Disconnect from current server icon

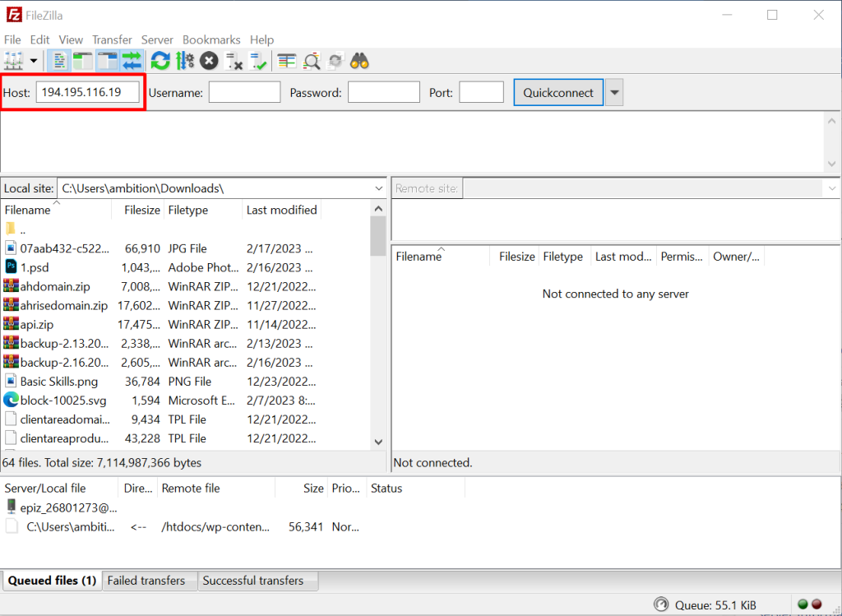click(x=234, y=61)
